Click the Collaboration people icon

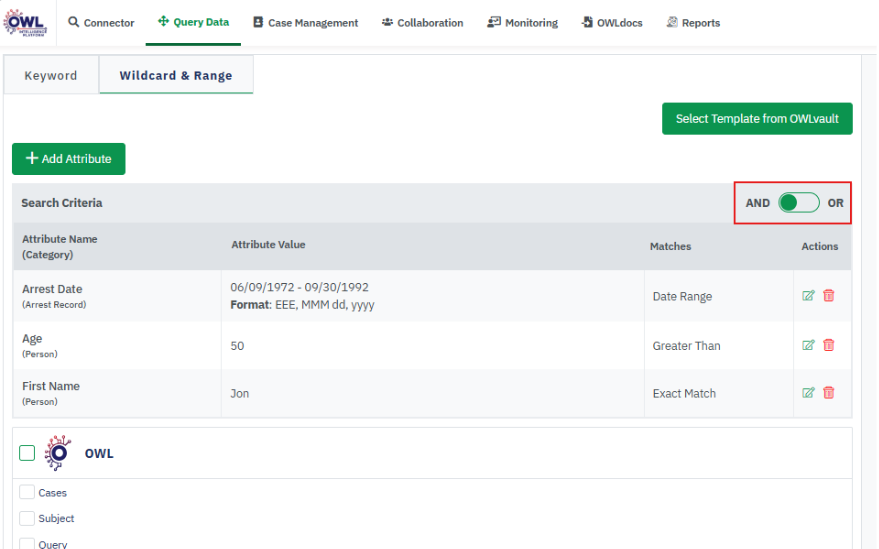387,22
